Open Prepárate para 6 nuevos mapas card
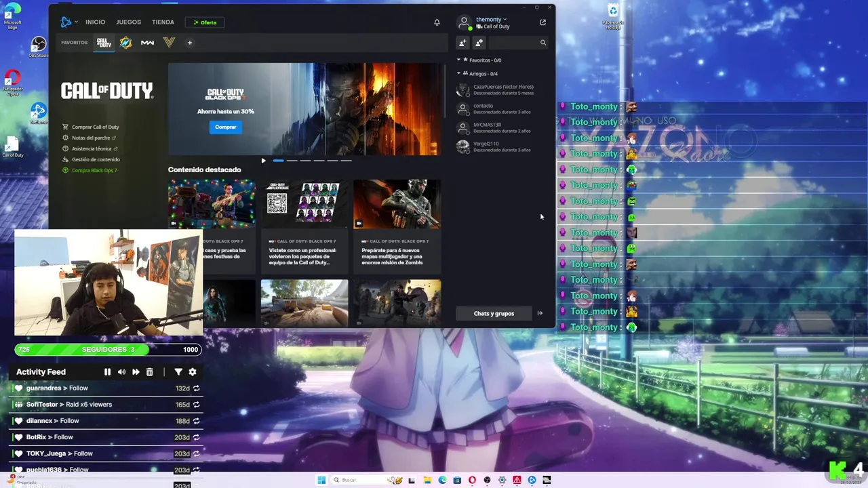This screenshot has width=868, height=488. 397,226
